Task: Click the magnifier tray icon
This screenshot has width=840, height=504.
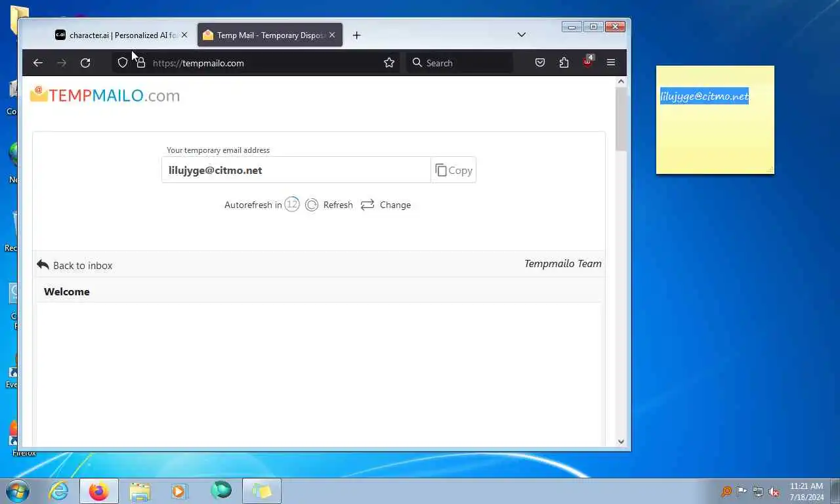Action: (726, 492)
